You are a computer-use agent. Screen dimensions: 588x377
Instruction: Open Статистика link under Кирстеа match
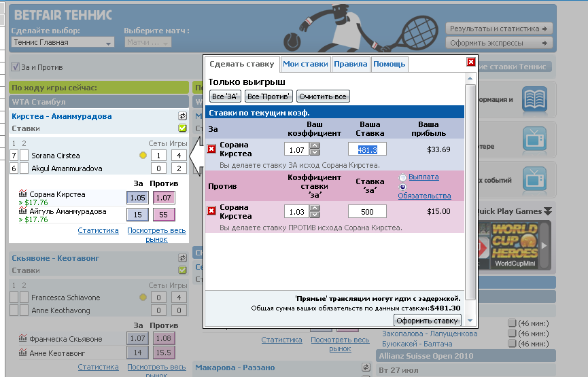(99, 230)
